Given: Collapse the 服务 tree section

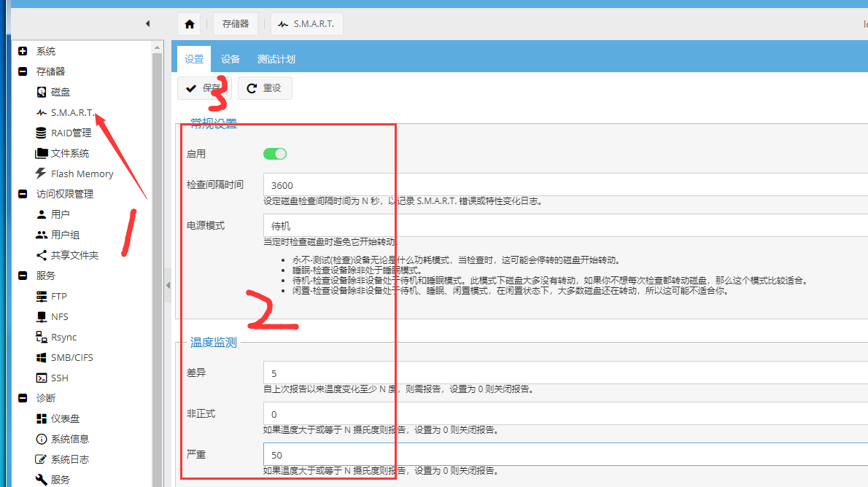Looking at the screenshot, I should point(23,276).
